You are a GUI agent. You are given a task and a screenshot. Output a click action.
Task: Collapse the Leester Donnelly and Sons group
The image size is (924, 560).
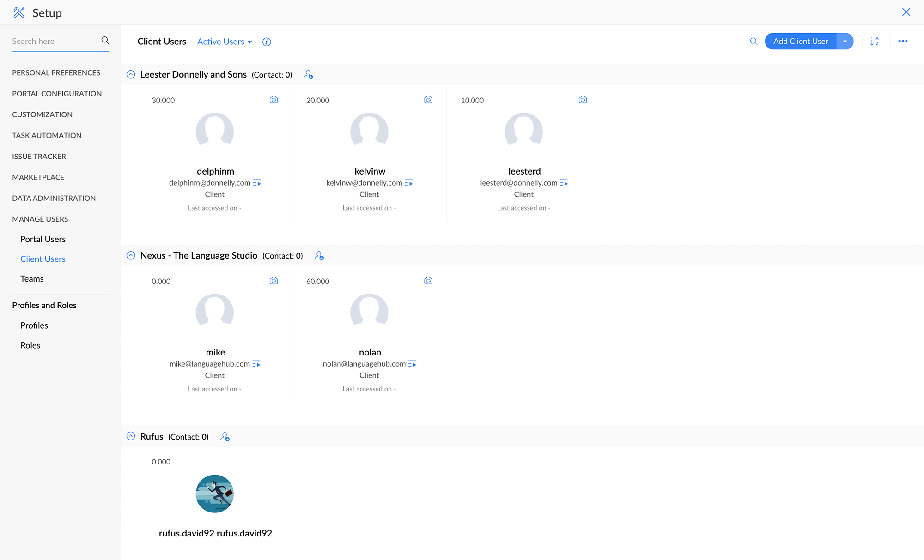click(131, 75)
